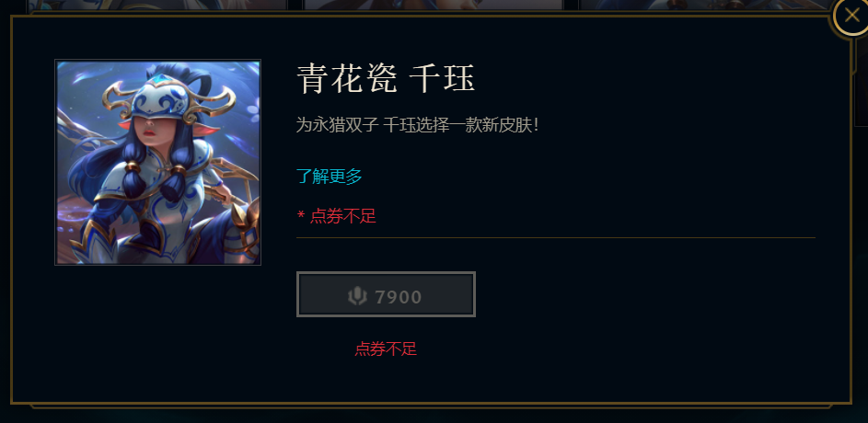The height and width of the screenshot is (423, 868).
Task: Open the 了解更多 link
Action: pyautogui.click(x=330, y=177)
